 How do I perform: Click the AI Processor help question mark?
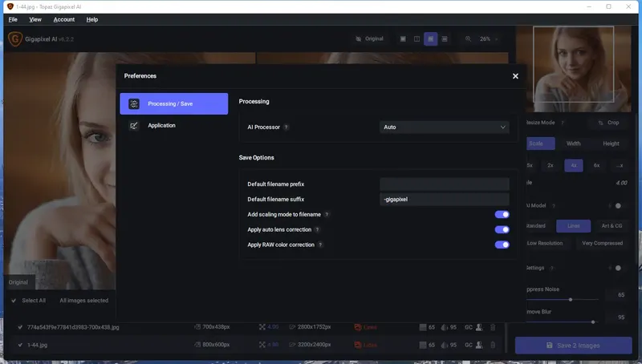(x=286, y=127)
